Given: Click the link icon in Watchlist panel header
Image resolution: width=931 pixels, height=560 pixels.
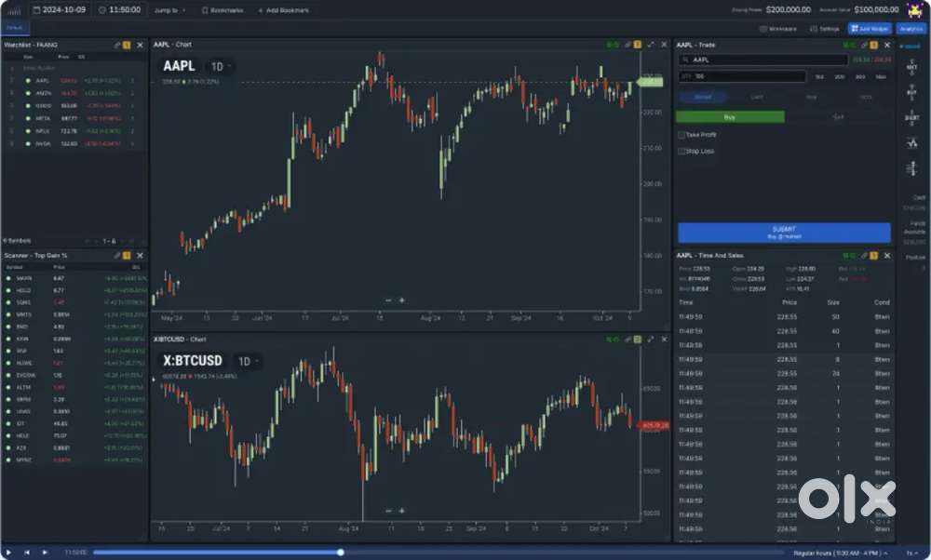Looking at the screenshot, I should click(117, 45).
